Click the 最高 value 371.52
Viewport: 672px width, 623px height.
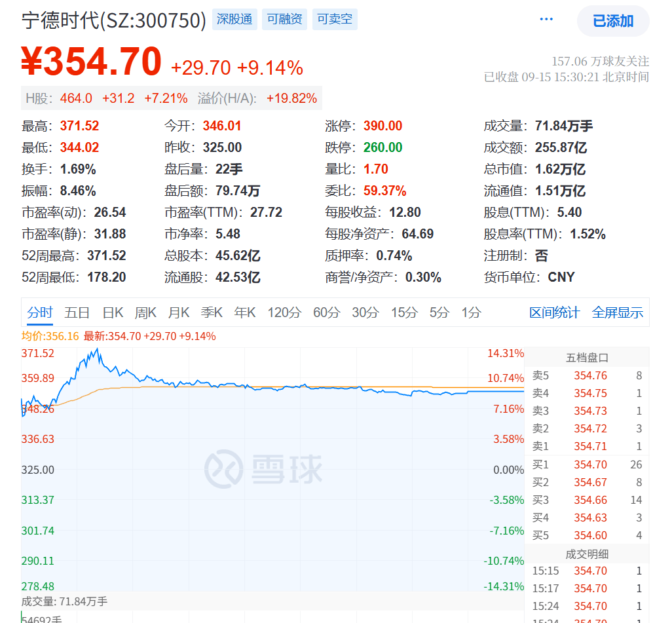(x=79, y=126)
